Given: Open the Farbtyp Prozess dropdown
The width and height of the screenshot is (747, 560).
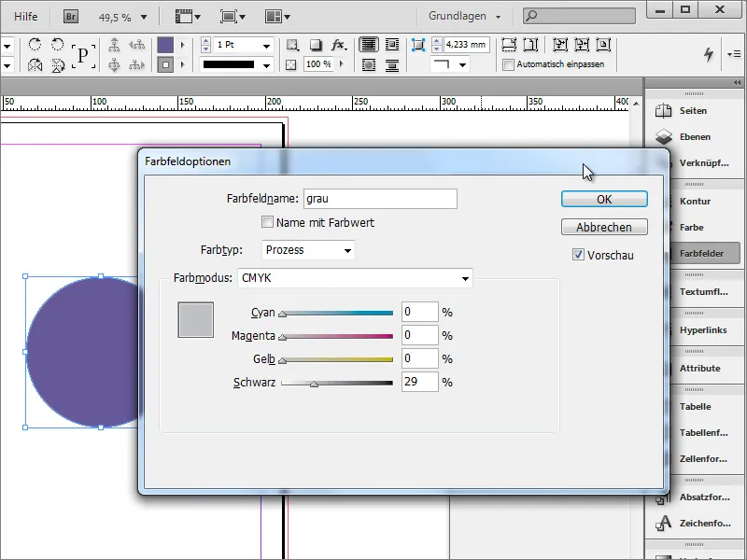Looking at the screenshot, I should coord(308,250).
